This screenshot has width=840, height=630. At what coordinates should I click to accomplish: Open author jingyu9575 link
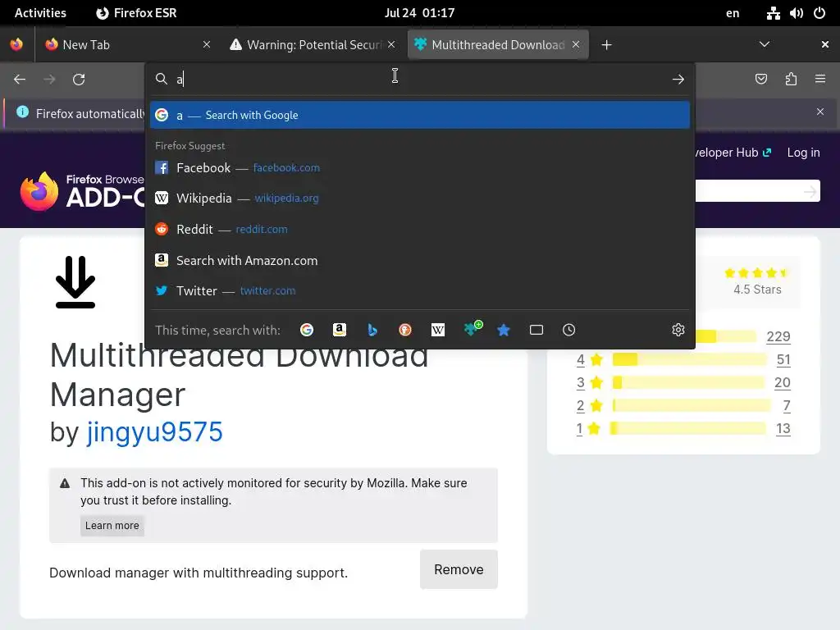154,431
